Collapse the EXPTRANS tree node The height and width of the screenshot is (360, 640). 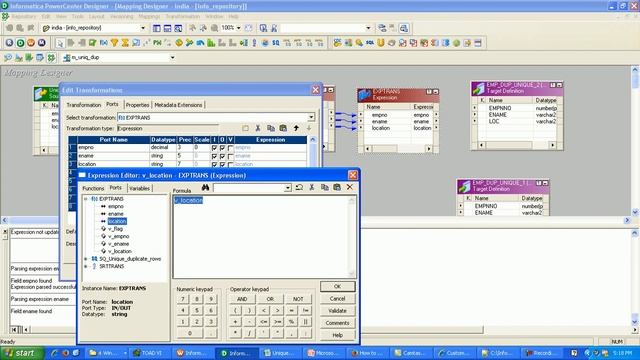pyautogui.click(x=86, y=199)
